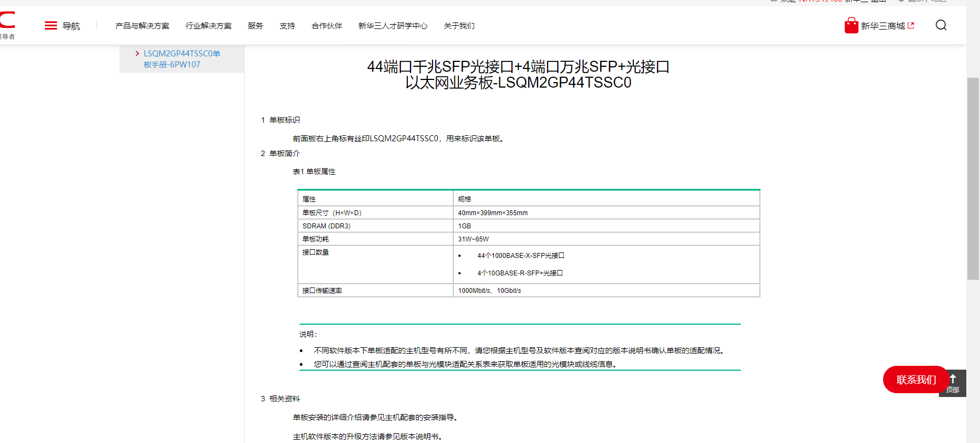Screen dimensions: 980x443
Task: Click the heading 2 单板简介
Action: (x=280, y=153)
